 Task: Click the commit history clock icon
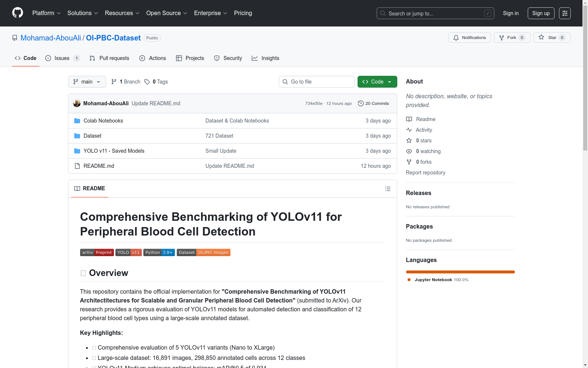tap(361, 103)
